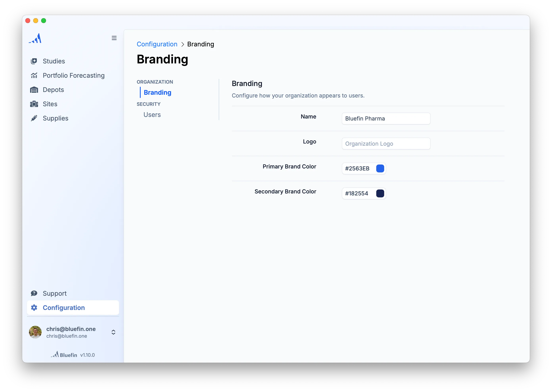Viewport: 552px width, 392px height.
Task: Click the Depots sidebar icon
Action: [x=34, y=89]
